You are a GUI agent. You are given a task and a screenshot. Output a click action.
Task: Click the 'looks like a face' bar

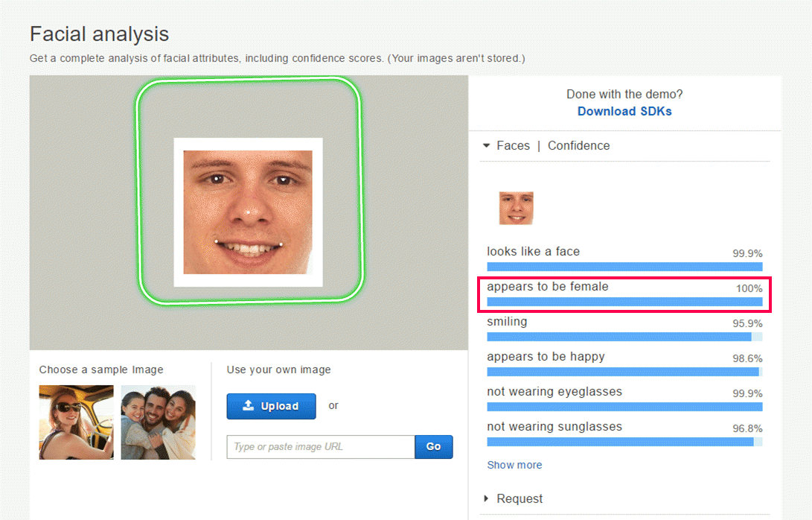[624, 267]
